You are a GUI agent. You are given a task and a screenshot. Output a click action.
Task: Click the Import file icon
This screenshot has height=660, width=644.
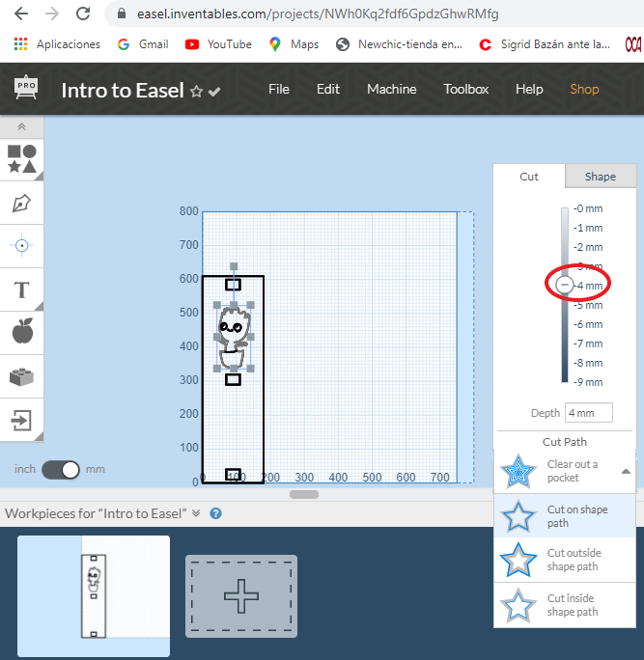coord(22,420)
